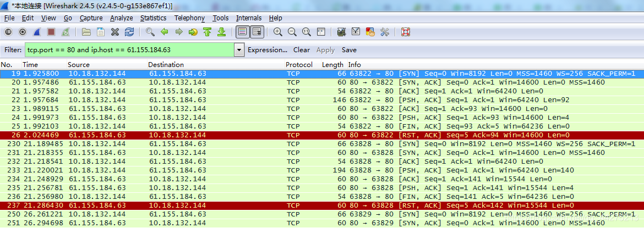
Task: Open the Help menu
Action: click(x=276, y=18)
